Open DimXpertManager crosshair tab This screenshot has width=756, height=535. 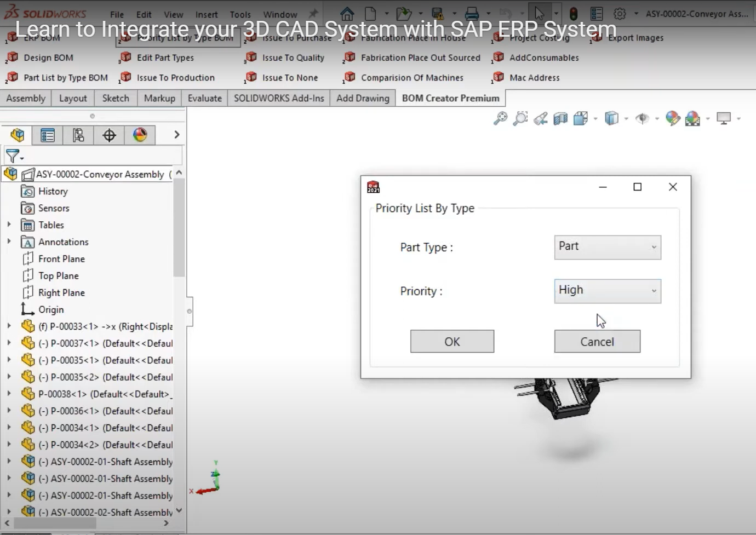[109, 135]
